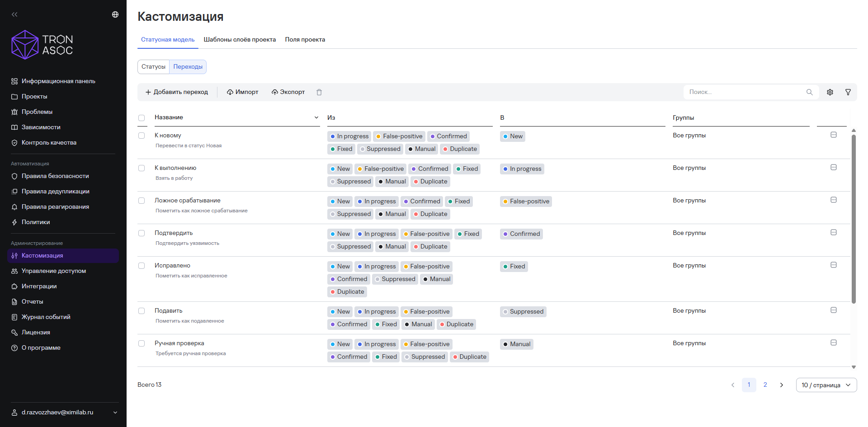Open account d.razvozzhaev@ximilab.ru
868x427 pixels.
pyautogui.click(x=65, y=413)
